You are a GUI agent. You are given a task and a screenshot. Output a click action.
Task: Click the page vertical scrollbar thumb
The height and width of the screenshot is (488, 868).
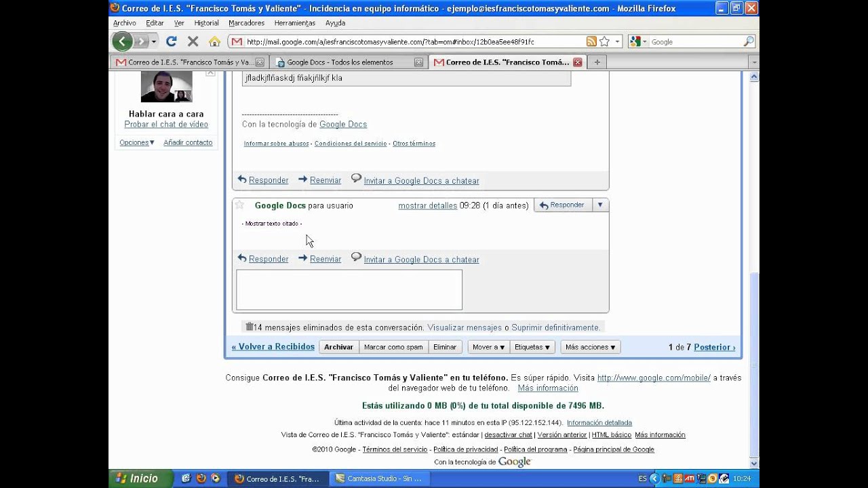754,365
